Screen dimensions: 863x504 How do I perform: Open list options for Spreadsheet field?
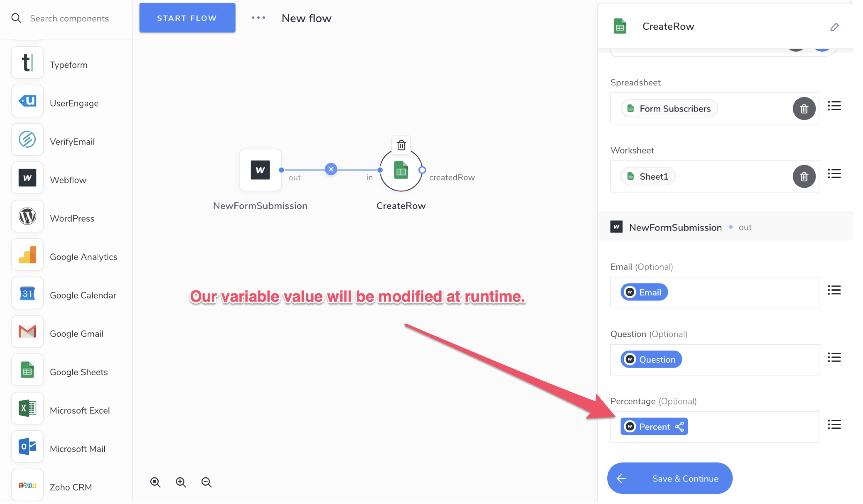point(834,106)
